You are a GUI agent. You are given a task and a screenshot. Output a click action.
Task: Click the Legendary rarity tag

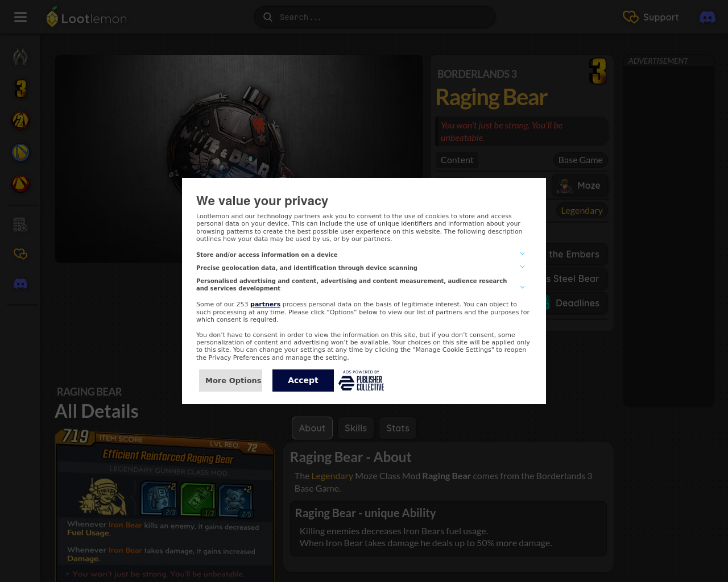click(x=582, y=210)
